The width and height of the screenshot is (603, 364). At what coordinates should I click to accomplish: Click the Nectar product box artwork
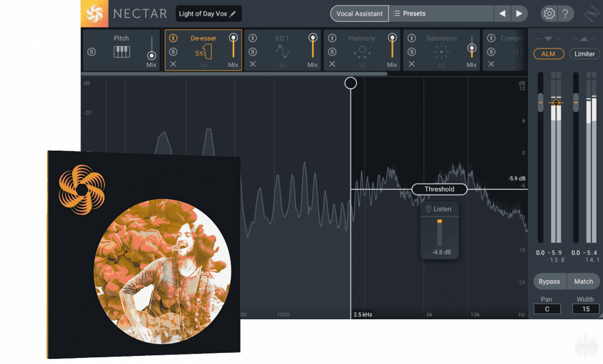[x=144, y=255]
